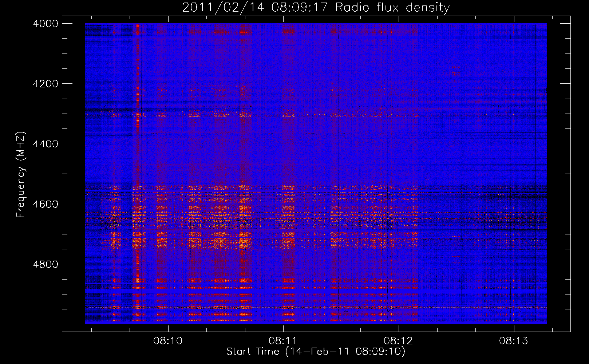Click the 4400 frequency axis label

[46, 144]
